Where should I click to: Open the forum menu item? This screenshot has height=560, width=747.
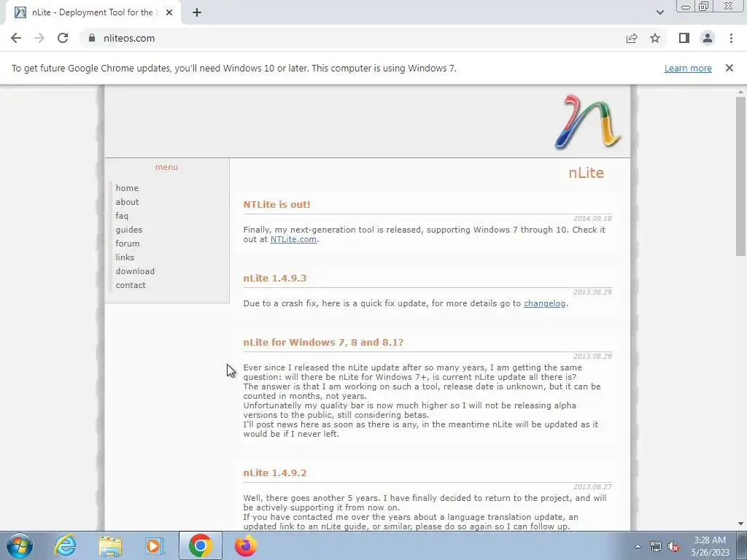click(x=127, y=244)
